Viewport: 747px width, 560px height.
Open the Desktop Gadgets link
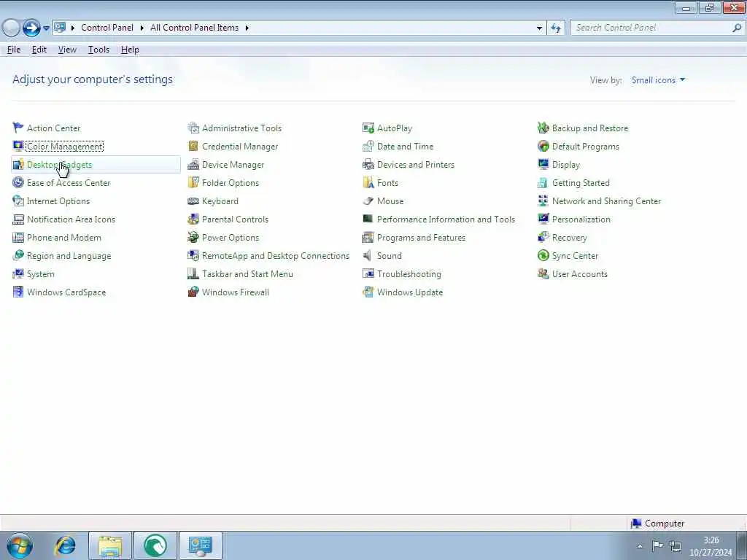(60, 164)
